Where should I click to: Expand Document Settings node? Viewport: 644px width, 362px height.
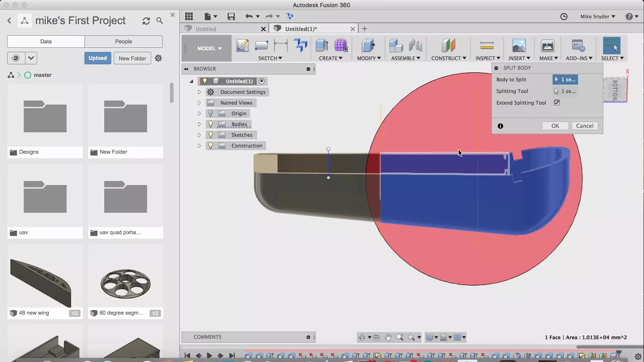pyautogui.click(x=199, y=92)
